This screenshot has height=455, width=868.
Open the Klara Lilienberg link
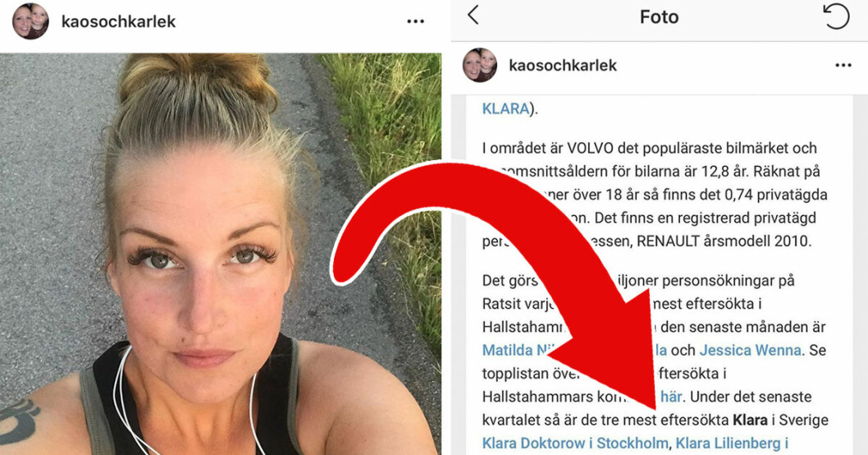[x=732, y=444]
